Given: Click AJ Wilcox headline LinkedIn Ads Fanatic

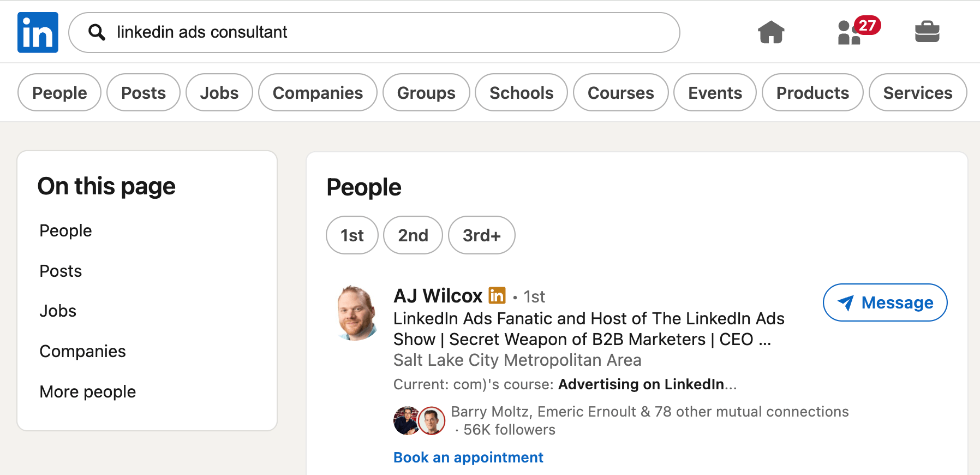Looking at the screenshot, I should (x=589, y=329).
